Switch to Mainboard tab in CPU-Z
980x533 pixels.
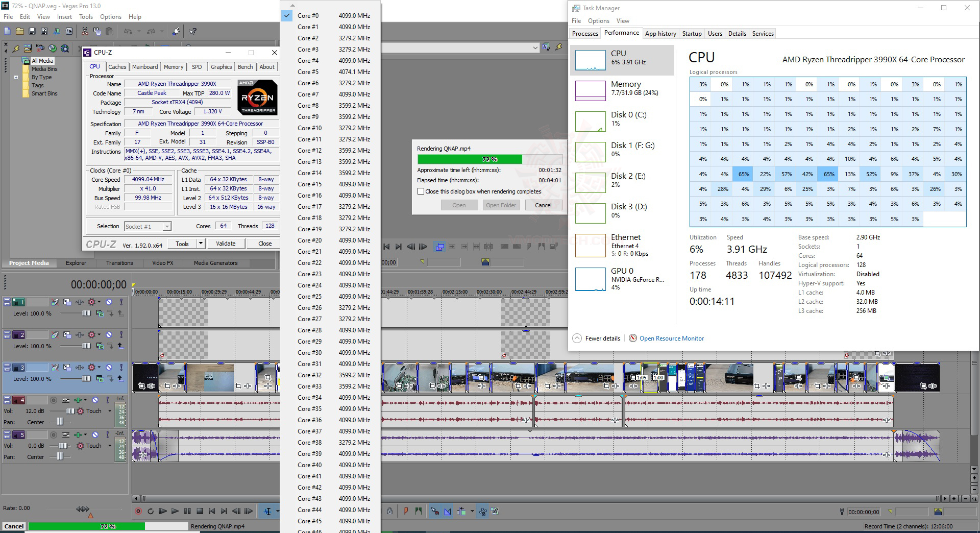click(145, 67)
